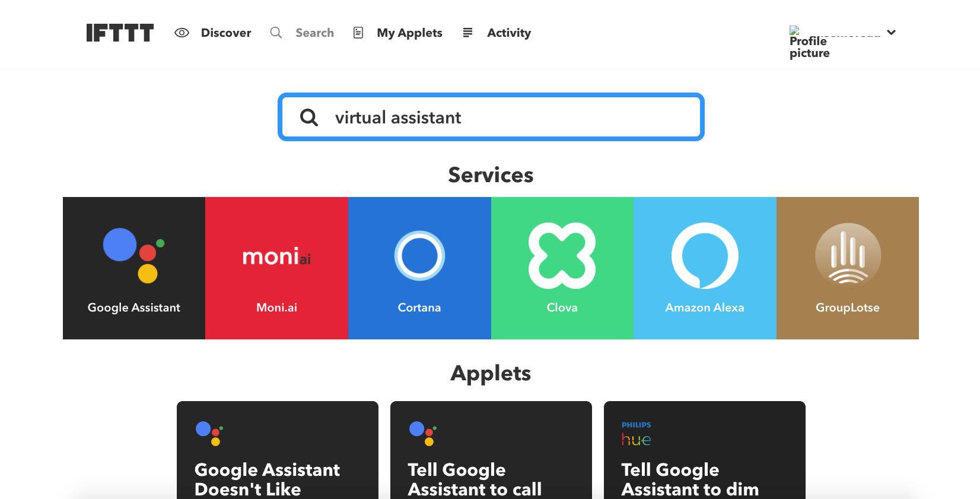This screenshot has width=980, height=499.
Task: Focus the 'virtual assistant' search field
Action: (x=491, y=117)
